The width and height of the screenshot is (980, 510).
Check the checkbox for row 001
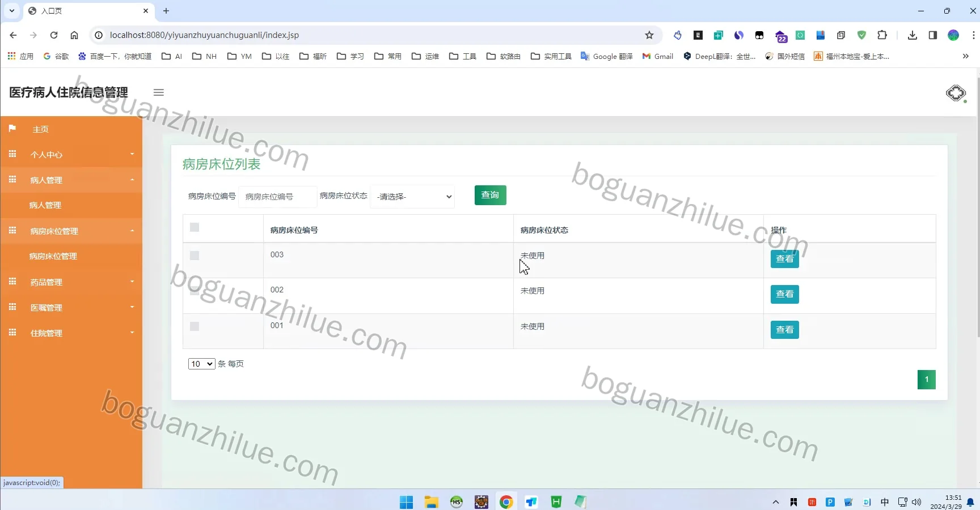[195, 326]
